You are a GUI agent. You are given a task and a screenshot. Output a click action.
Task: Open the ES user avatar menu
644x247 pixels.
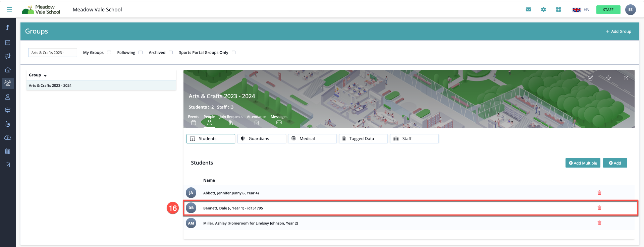click(x=630, y=10)
